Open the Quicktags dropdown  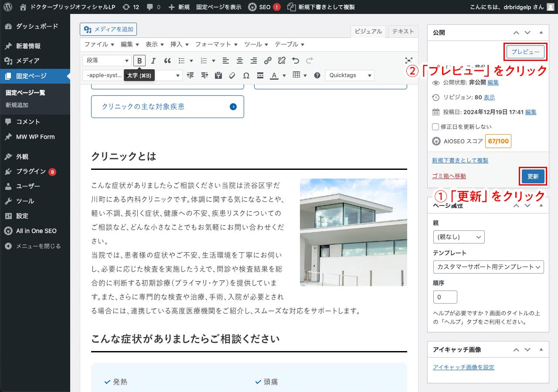click(350, 75)
